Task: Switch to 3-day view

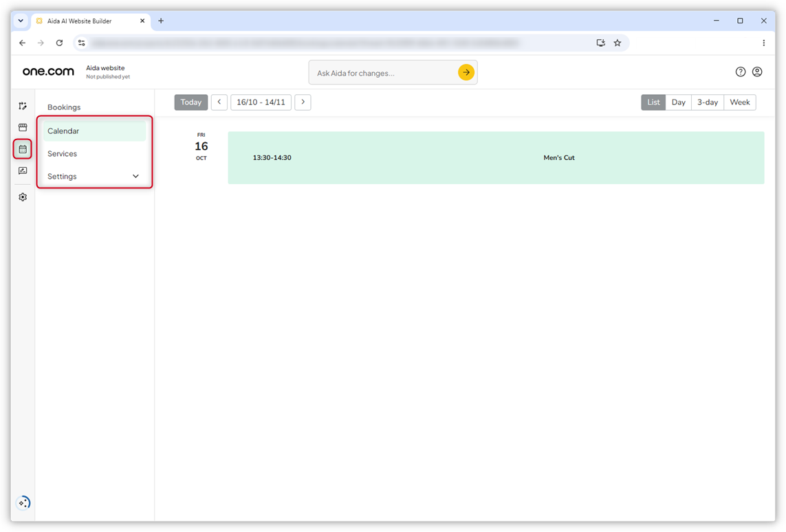Action: 708,102
